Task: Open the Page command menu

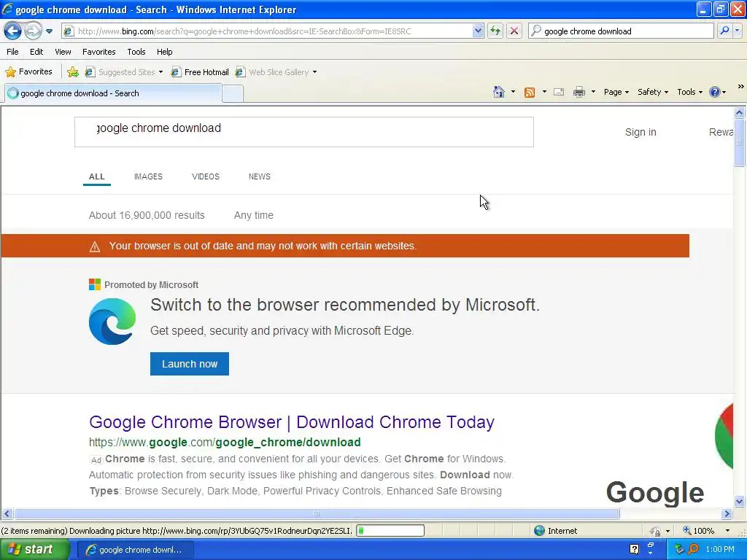Action: coord(616,92)
